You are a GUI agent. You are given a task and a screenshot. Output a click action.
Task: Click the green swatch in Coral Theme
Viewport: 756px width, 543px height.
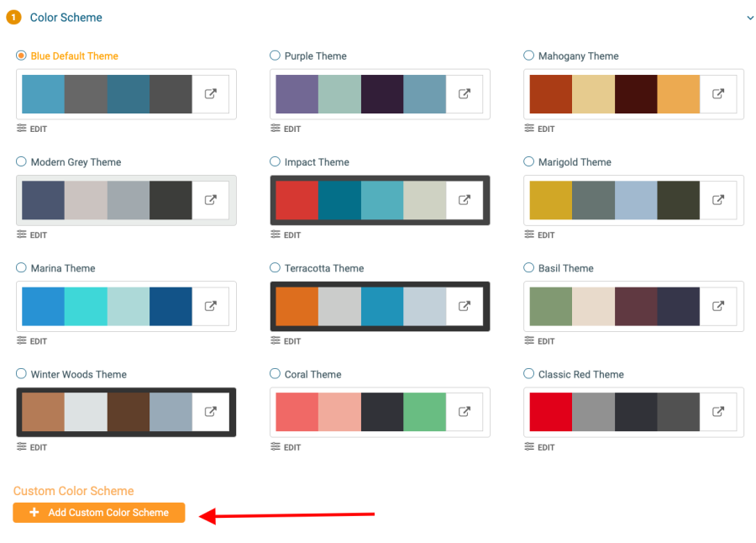point(425,412)
